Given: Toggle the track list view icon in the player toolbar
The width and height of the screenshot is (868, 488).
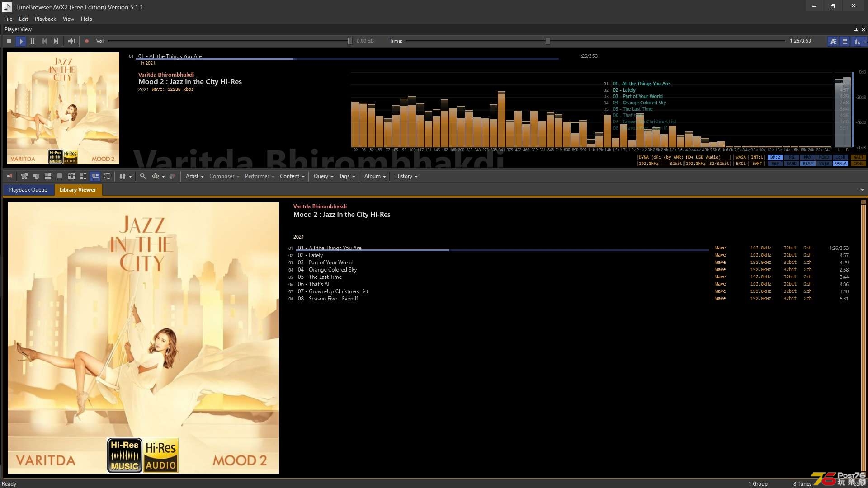Looking at the screenshot, I should click(845, 41).
